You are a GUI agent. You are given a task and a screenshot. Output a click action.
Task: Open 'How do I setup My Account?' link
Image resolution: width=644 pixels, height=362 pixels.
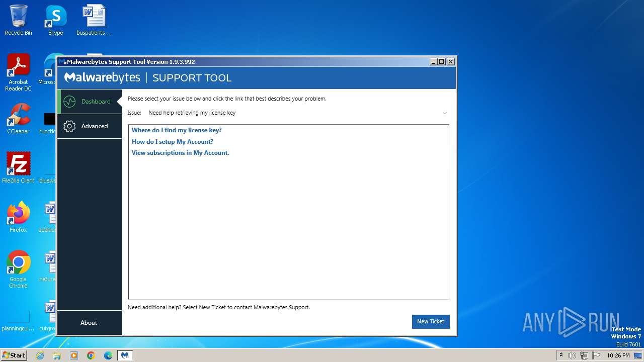point(173,142)
